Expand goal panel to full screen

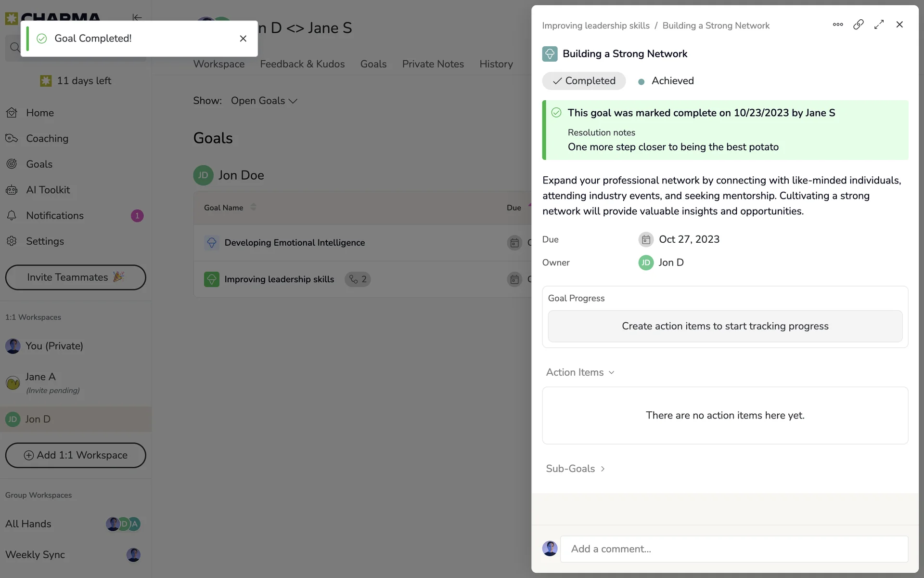pos(879,25)
